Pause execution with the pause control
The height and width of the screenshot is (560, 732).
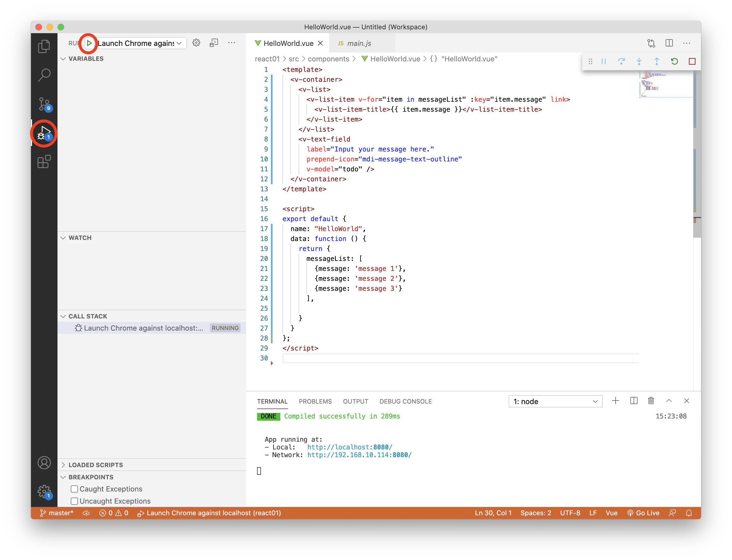pyautogui.click(x=604, y=61)
